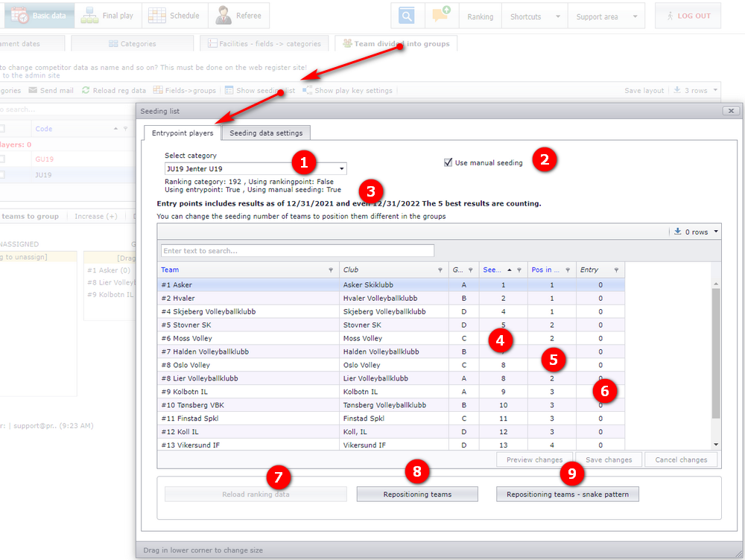
Task: Click Save layout in the toolbar
Action: click(644, 90)
